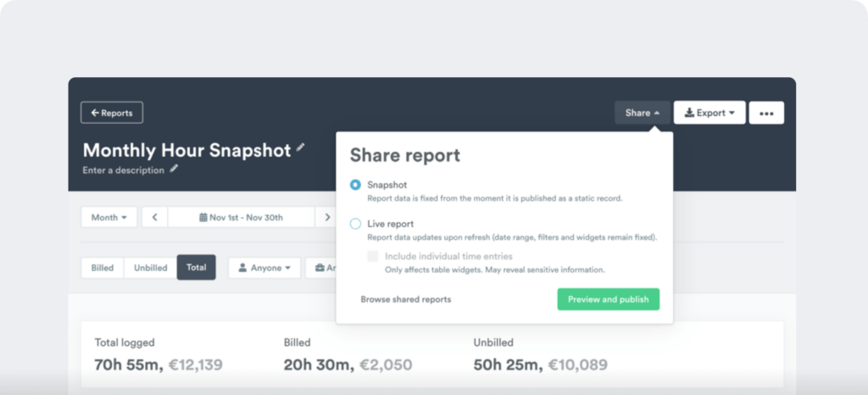Switch to the Billed tab
The image size is (868, 395).
[x=103, y=268]
